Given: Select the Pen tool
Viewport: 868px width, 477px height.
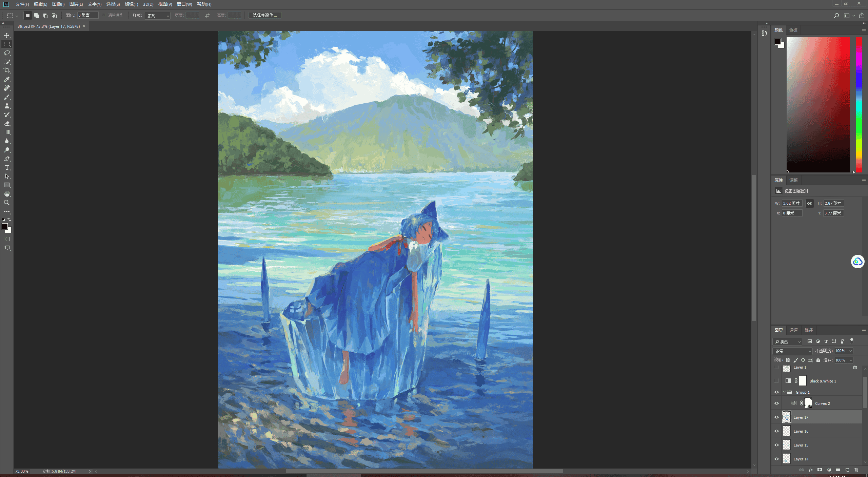Looking at the screenshot, I should tap(7, 159).
